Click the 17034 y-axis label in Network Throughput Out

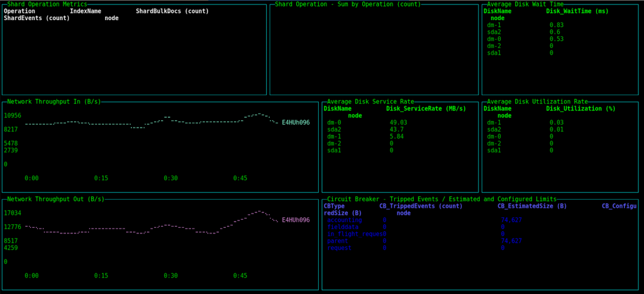point(13,213)
